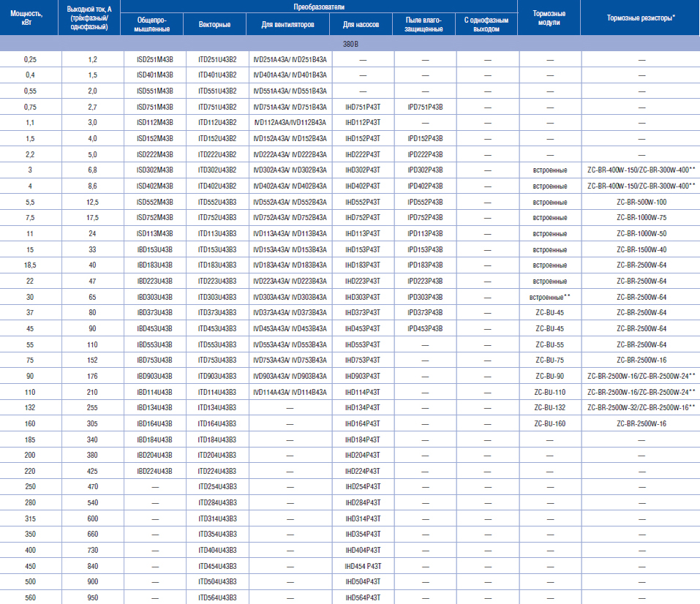Select resistor ZC-BR-1000W-75
This screenshot has height=604, width=700.
tap(641, 217)
